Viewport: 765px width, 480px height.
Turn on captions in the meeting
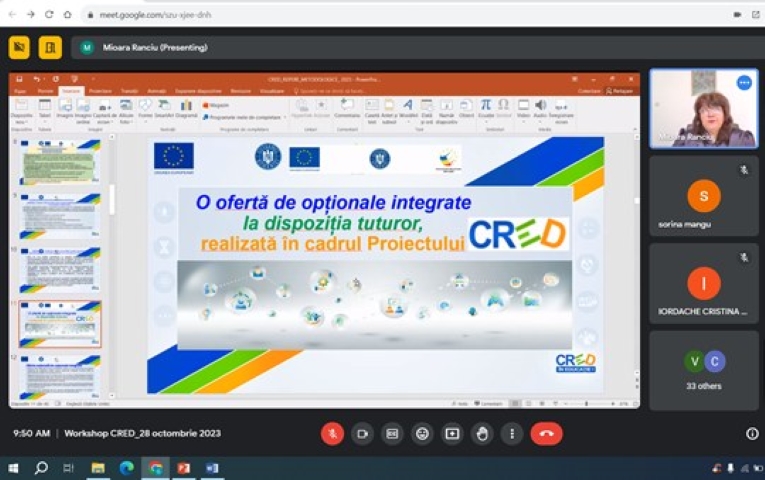pos(392,433)
